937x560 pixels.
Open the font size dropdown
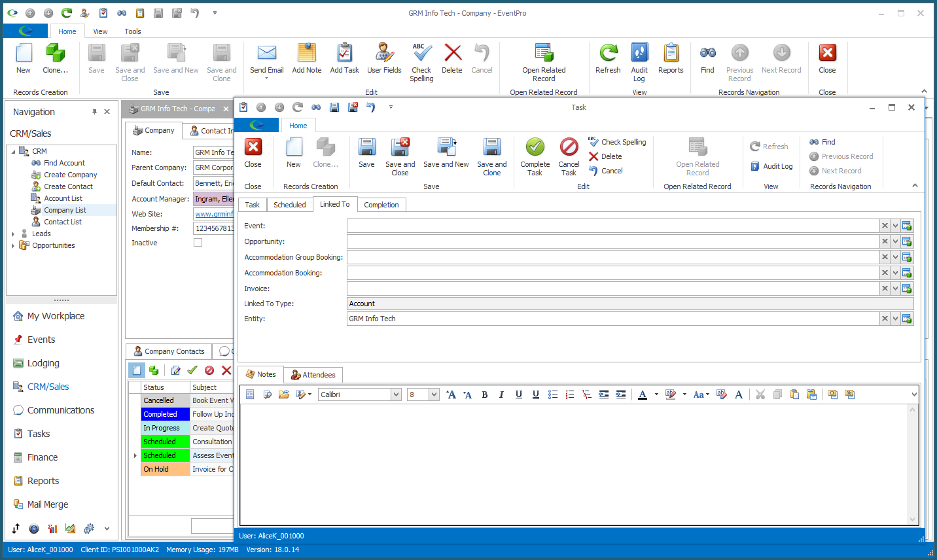pyautogui.click(x=434, y=394)
